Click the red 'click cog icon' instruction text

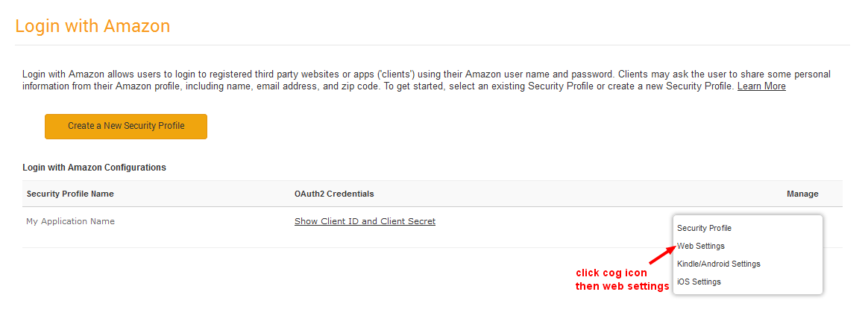611,273
